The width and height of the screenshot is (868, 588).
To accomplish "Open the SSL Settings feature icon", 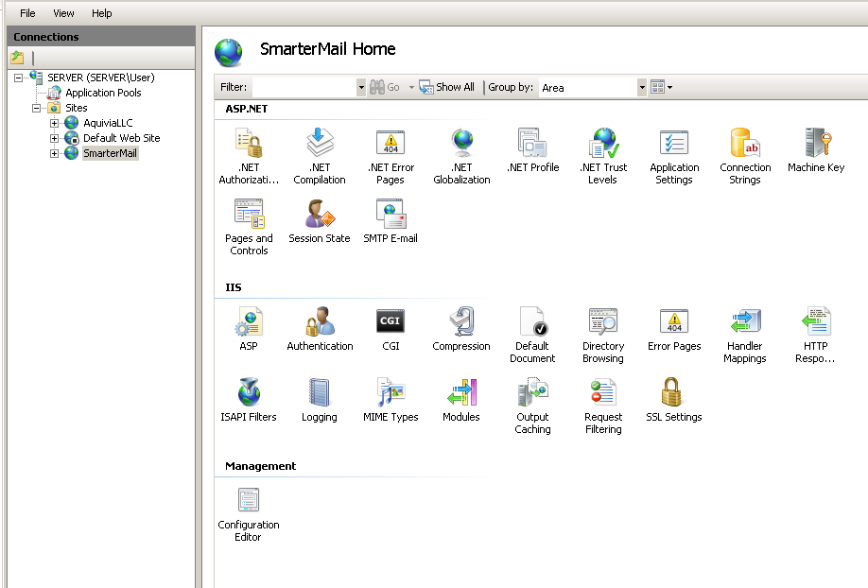I will coord(673,393).
